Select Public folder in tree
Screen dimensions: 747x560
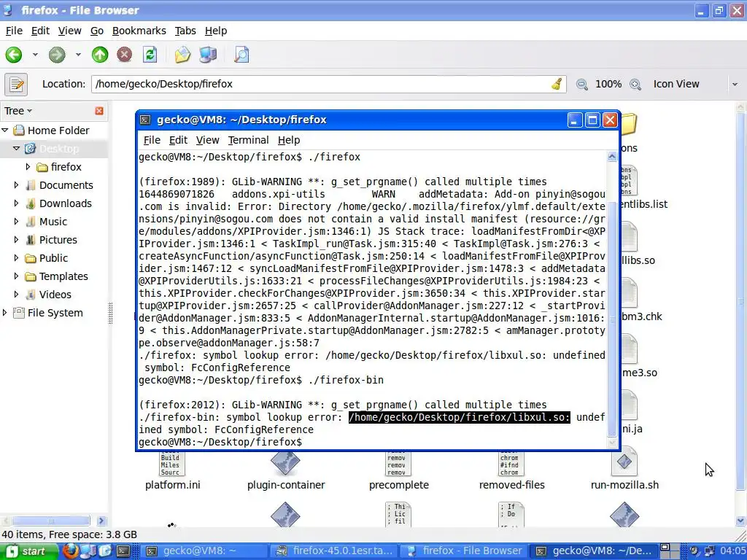click(x=53, y=258)
